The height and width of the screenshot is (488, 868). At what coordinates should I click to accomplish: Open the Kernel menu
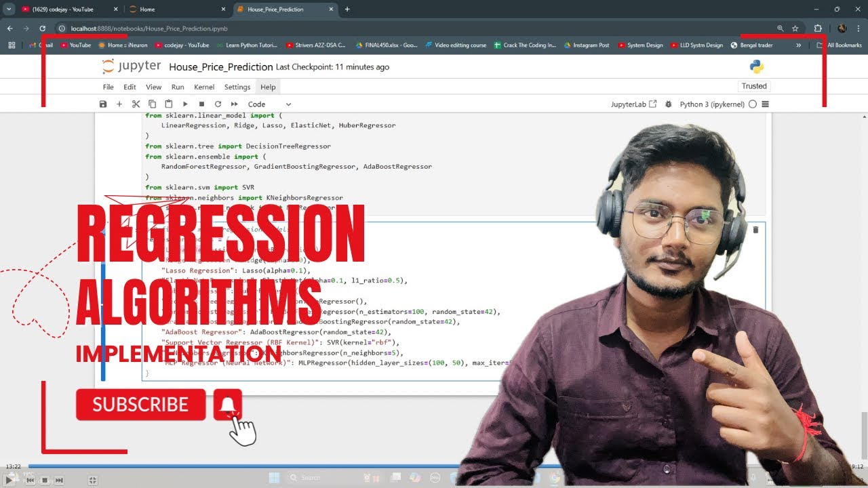coord(204,87)
